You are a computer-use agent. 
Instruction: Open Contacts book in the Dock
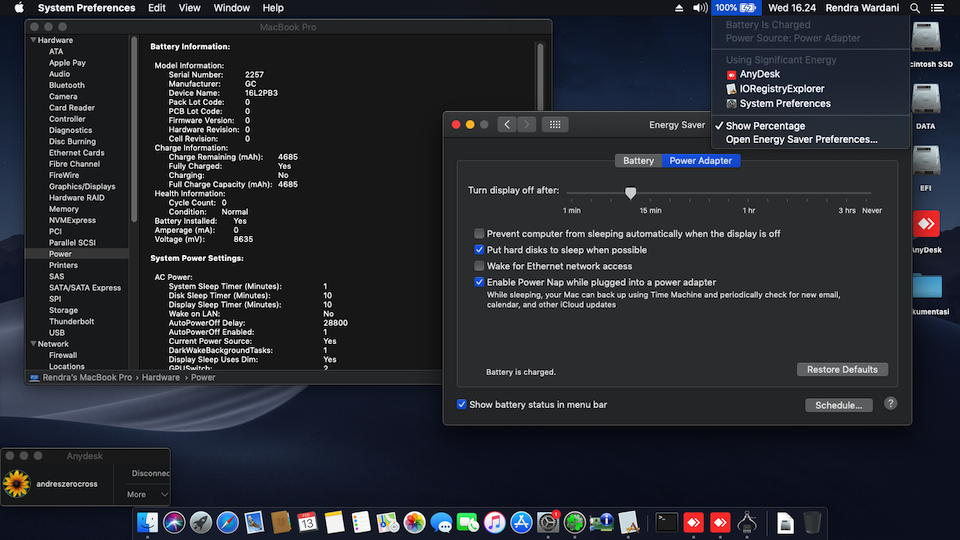coord(280,522)
